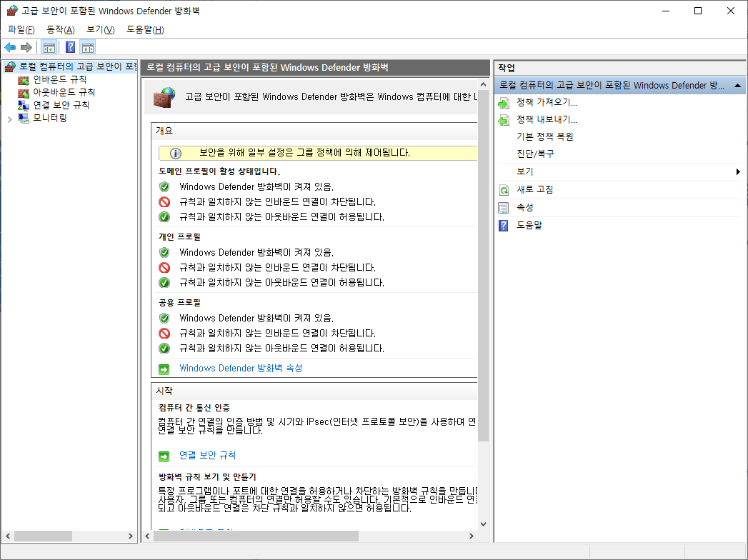Click the center pane horizontal scroll left arrow
Viewport: 748px width, 560px height.
pyautogui.click(x=147, y=536)
